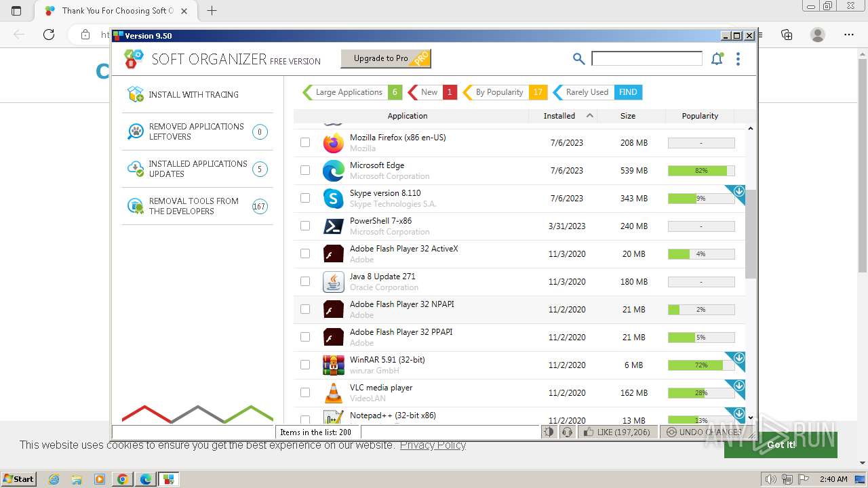
Task: Click the Removed Applications Leftovers paw icon
Action: pos(136,131)
